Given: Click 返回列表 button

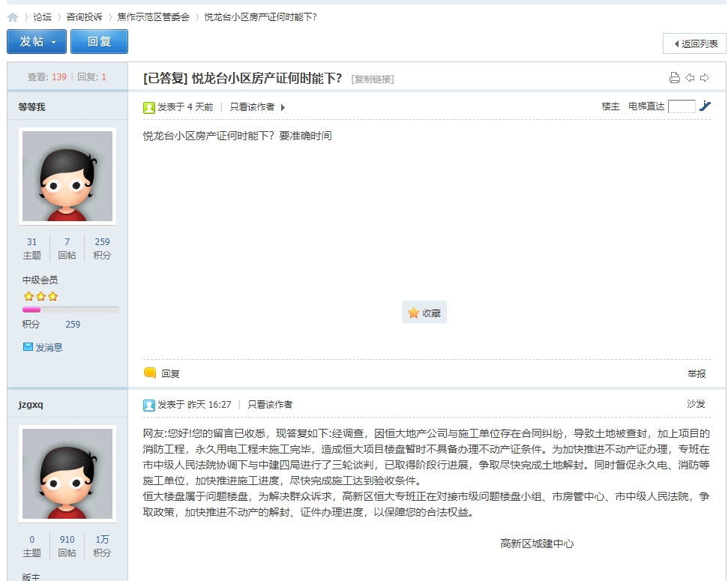Looking at the screenshot, I should 695,43.
